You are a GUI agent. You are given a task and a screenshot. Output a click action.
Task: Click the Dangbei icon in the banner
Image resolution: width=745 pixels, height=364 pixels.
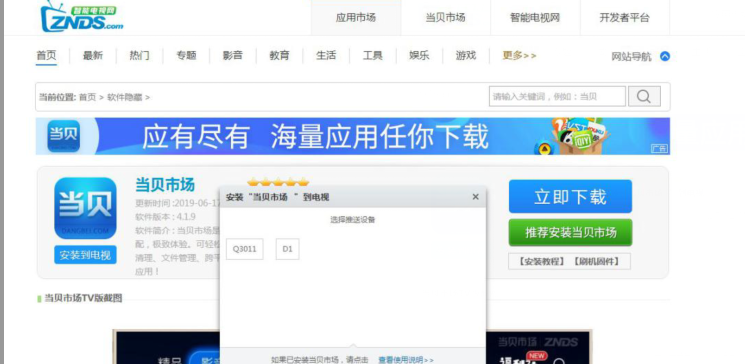point(64,136)
